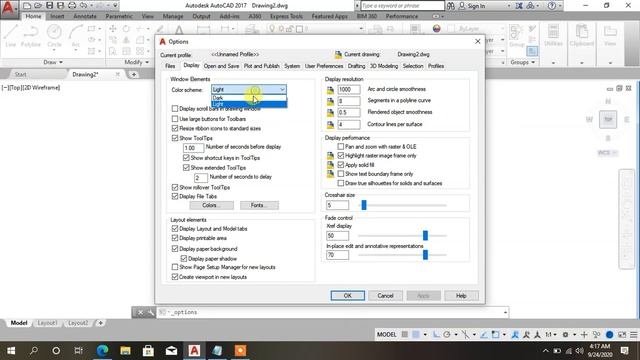Screen dimensions: 640x360
Task: Switch to the Files tab in Options
Action: click(x=170, y=66)
